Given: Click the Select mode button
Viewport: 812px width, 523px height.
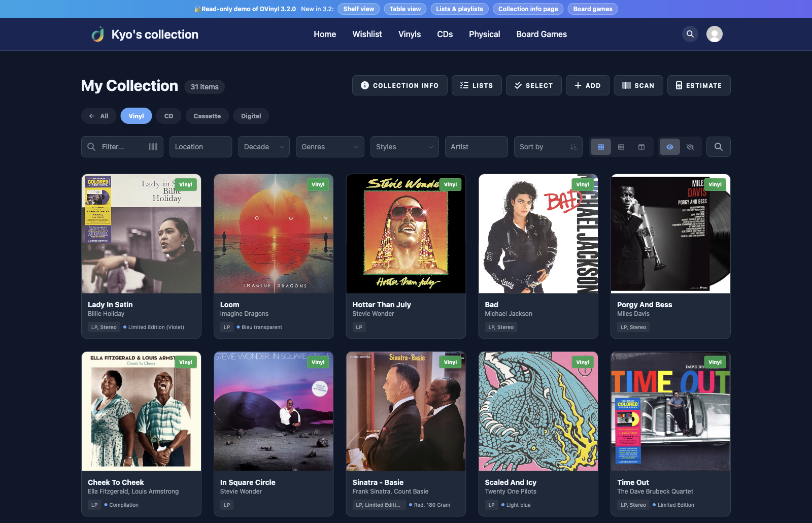Looking at the screenshot, I should pyautogui.click(x=534, y=85).
